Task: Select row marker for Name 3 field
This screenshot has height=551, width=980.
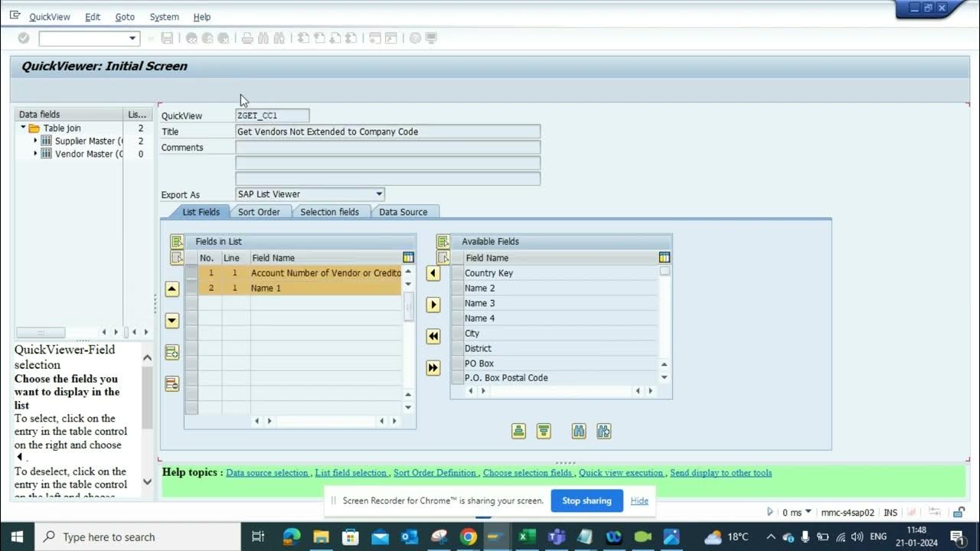Action: pos(457,303)
